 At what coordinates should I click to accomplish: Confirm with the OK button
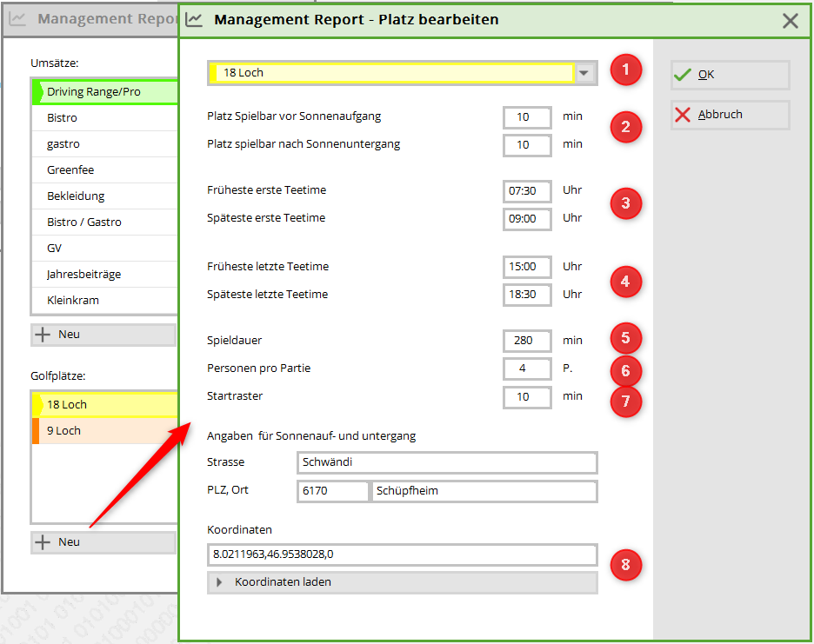click(x=730, y=75)
